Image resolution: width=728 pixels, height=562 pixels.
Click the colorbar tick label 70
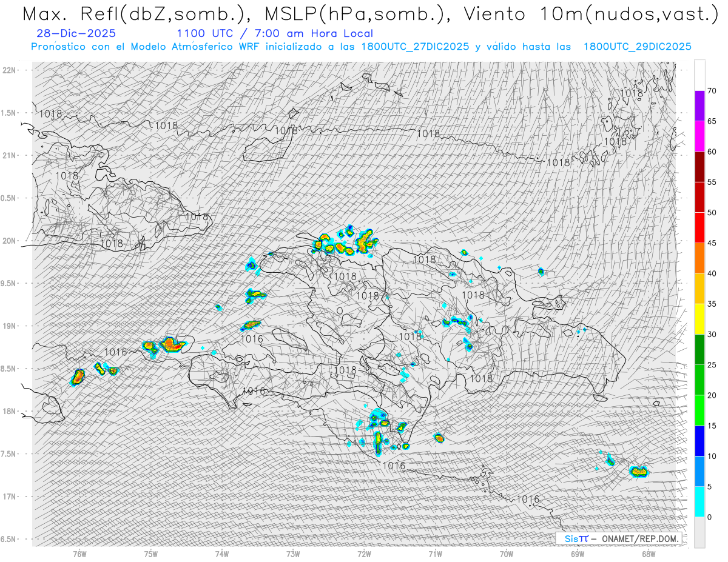[x=712, y=91]
